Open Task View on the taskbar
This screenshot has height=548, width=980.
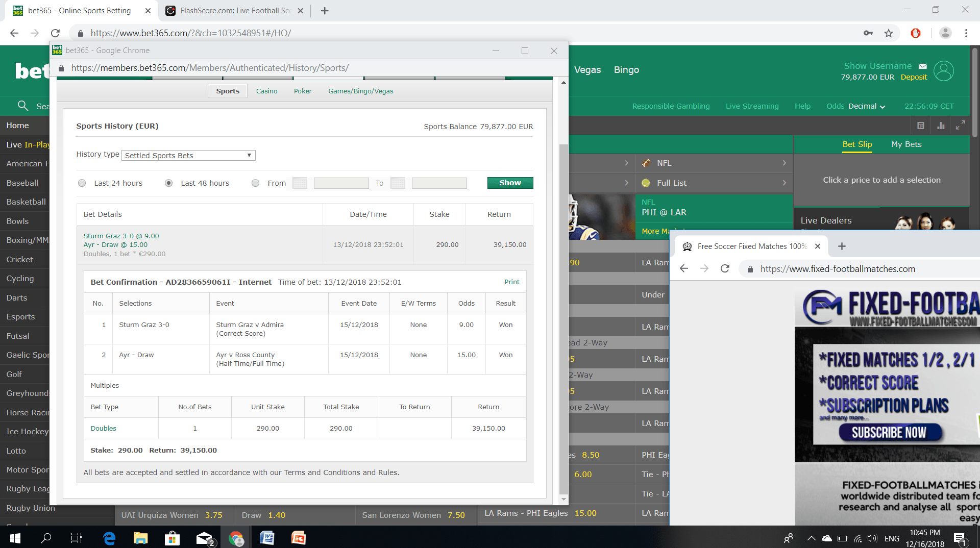[77, 538]
